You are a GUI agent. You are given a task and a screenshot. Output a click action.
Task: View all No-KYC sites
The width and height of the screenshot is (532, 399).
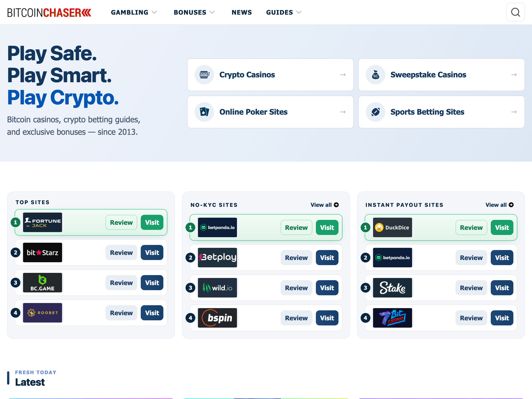(325, 205)
